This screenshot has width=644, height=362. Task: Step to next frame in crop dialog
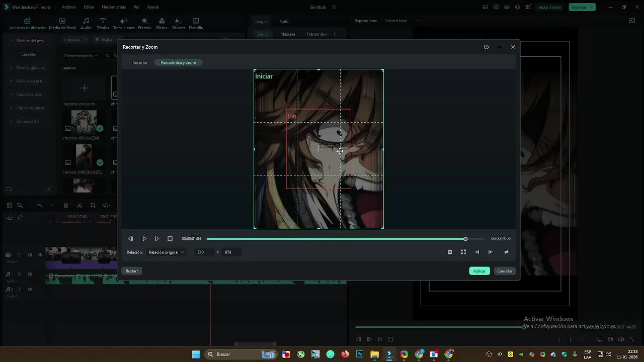[144, 239]
